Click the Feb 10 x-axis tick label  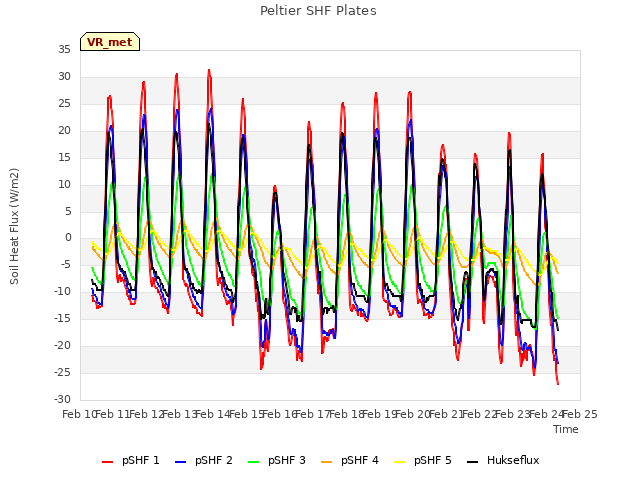(79, 414)
